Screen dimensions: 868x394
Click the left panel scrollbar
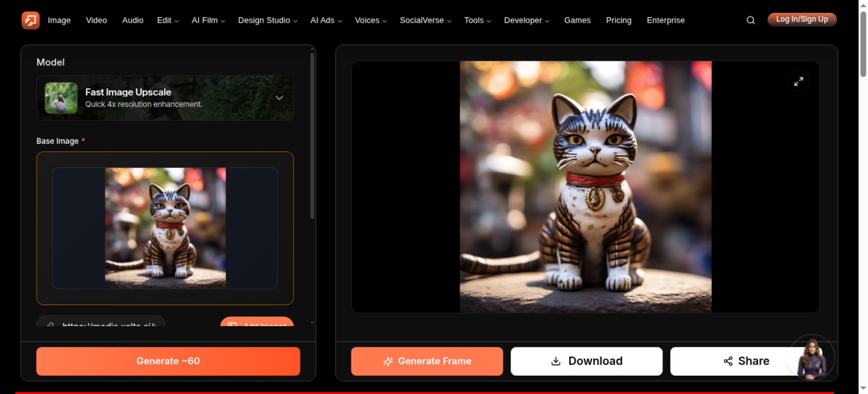tap(312, 136)
